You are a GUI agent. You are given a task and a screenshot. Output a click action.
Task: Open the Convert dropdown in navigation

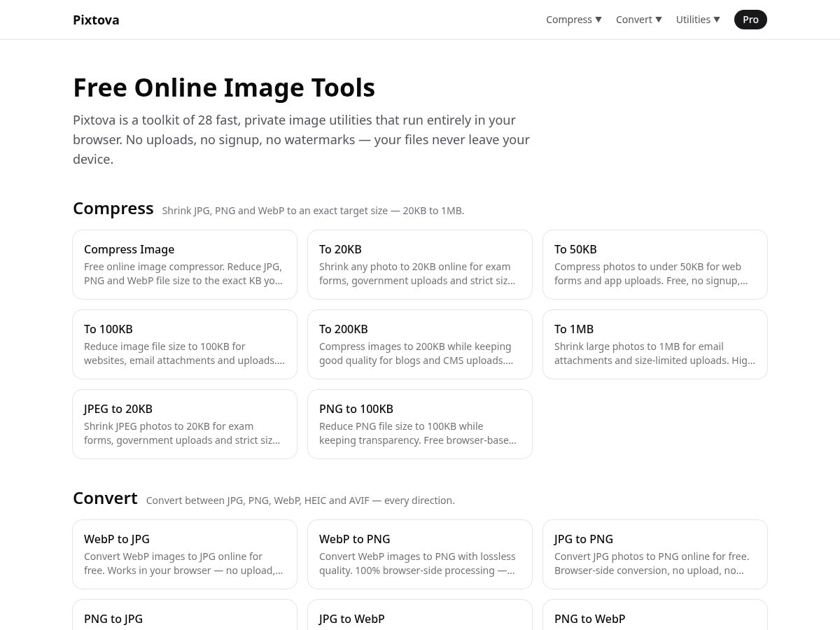pos(639,20)
